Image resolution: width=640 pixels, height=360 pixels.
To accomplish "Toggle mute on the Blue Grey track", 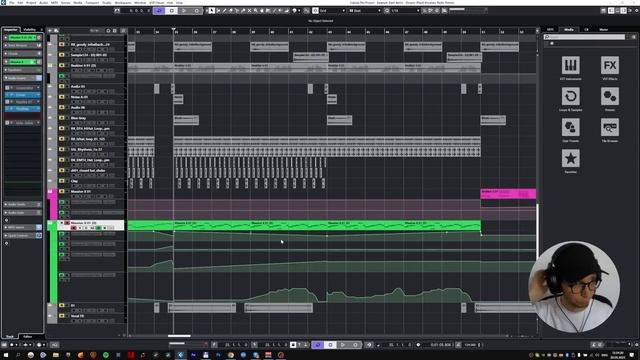I will tap(62, 118).
